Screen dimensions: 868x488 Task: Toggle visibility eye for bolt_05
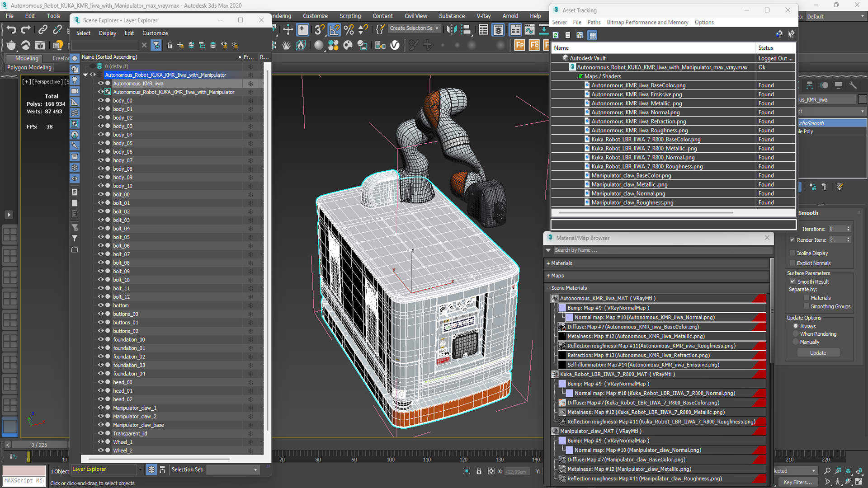point(101,237)
